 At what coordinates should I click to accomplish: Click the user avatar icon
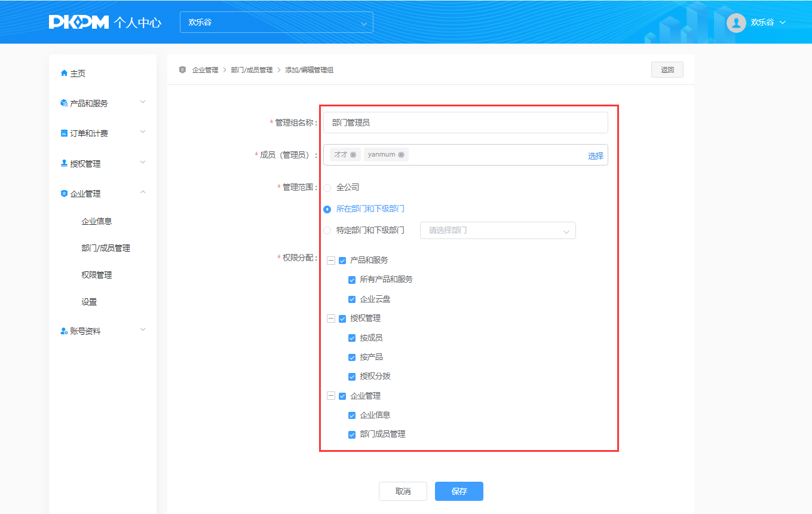(736, 23)
